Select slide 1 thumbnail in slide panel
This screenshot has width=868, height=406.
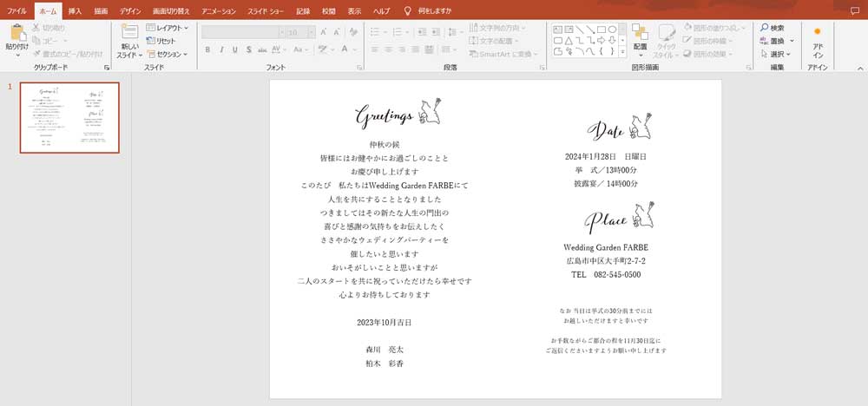[69, 118]
